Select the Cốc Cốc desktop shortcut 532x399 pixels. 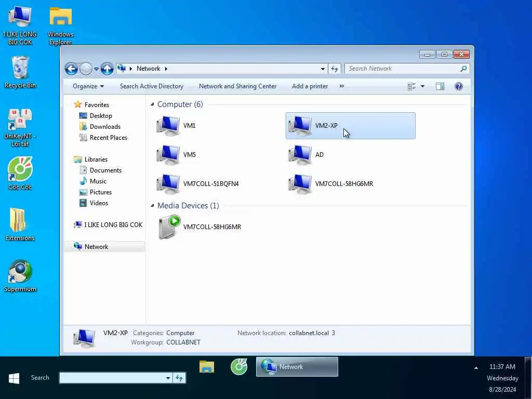[x=20, y=174]
